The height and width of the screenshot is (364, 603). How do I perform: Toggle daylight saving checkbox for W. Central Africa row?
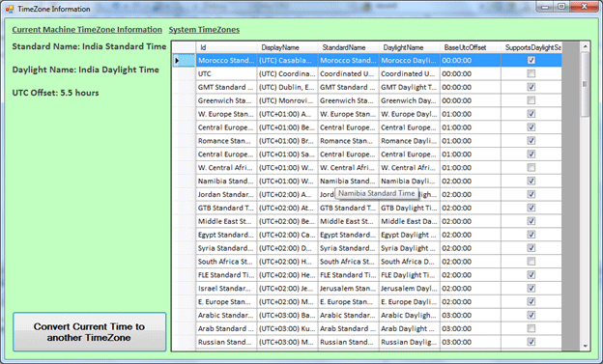pyautogui.click(x=531, y=168)
